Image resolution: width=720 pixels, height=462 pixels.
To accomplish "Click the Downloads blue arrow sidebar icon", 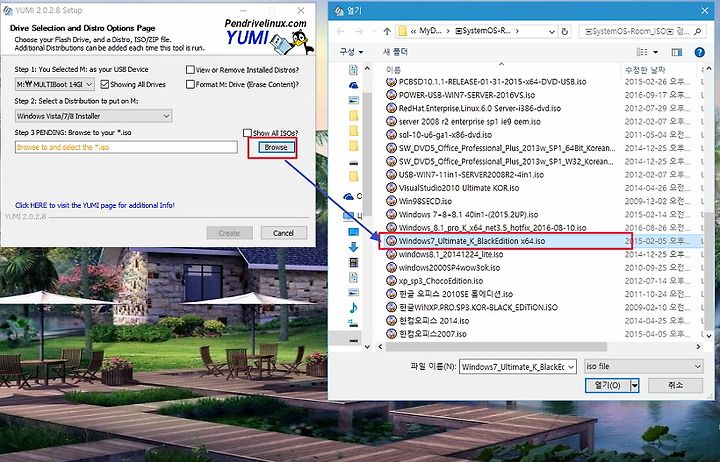I will [x=353, y=248].
